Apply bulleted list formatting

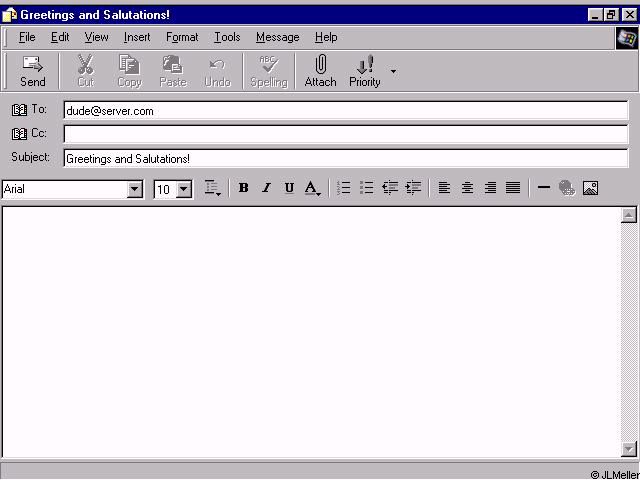click(367, 188)
